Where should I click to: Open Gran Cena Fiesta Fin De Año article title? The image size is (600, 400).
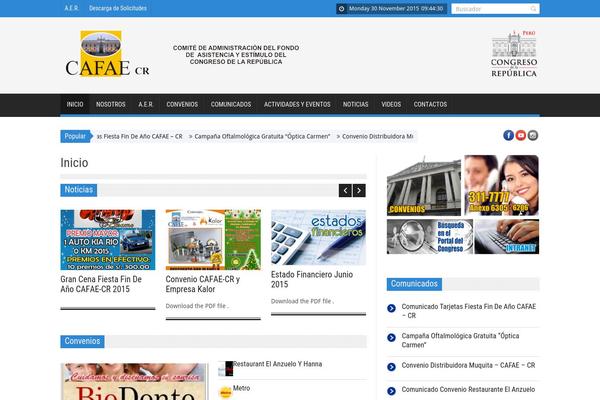[x=101, y=284]
